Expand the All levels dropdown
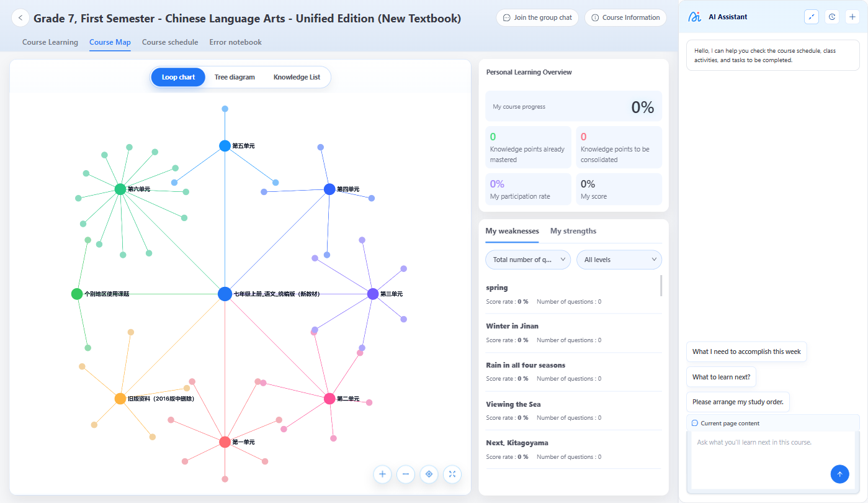 click(x=619, y=260)
